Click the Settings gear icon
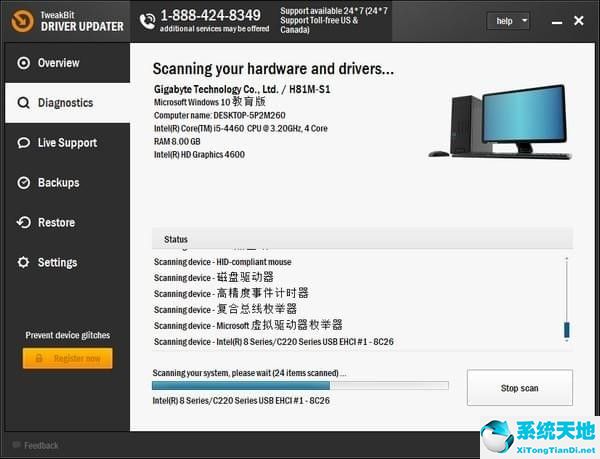The width and height of the screenshot is (600, 459). tap(23, 262)
